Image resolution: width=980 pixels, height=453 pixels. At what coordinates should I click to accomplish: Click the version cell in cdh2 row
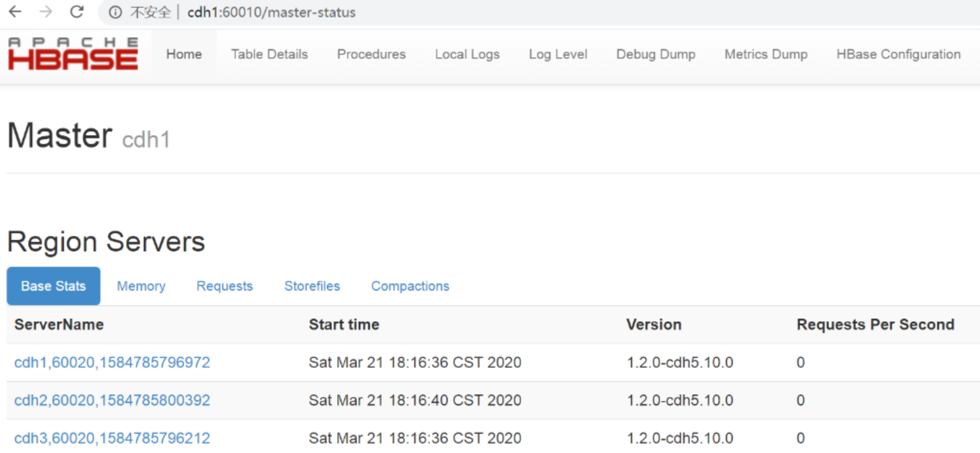679,401
